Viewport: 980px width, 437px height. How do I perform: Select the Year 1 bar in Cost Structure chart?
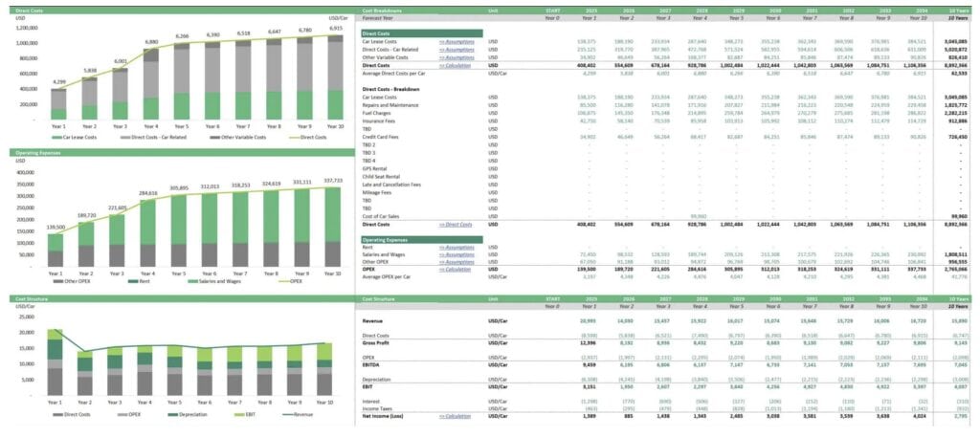pyautogui.click(x=55, y=362)
